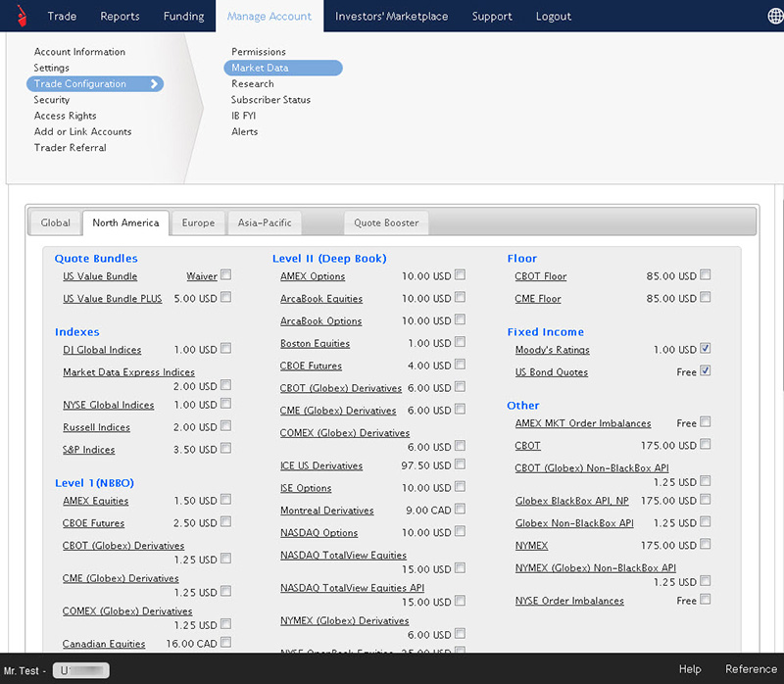The image size is (784, 684).
Task: Click Logout in the top bar
Action: click(554, 16)
